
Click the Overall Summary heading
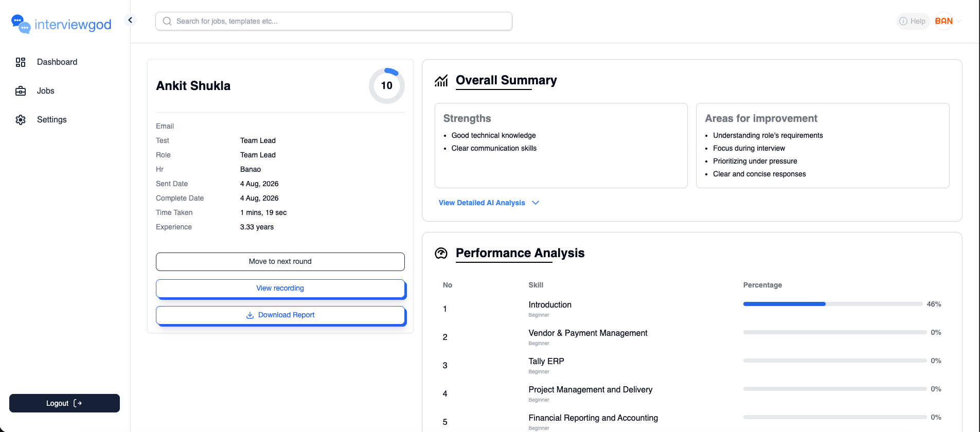pyautogui.click(x=506, y=80)
